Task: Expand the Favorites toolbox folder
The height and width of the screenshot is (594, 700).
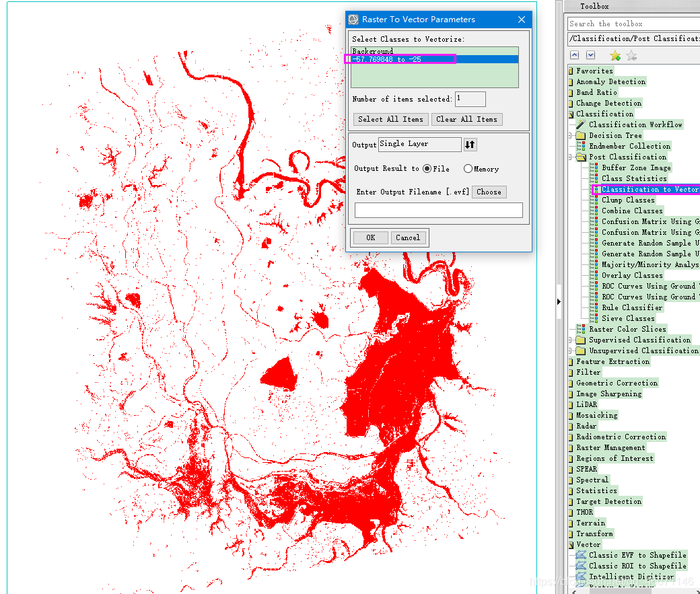Action: 571,71
